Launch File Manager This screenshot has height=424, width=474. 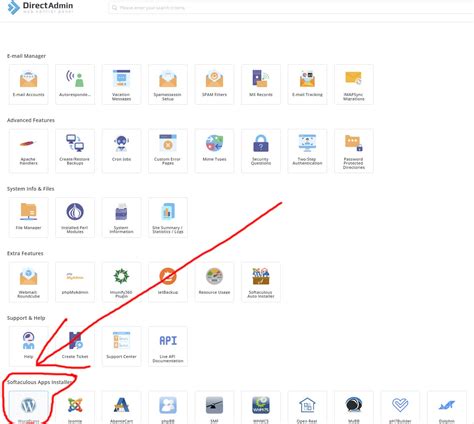(x=28, y=217)
